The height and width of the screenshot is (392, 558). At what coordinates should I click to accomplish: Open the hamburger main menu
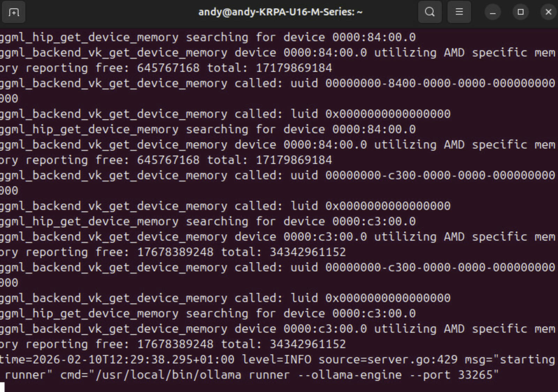click(x=459, y=12)
